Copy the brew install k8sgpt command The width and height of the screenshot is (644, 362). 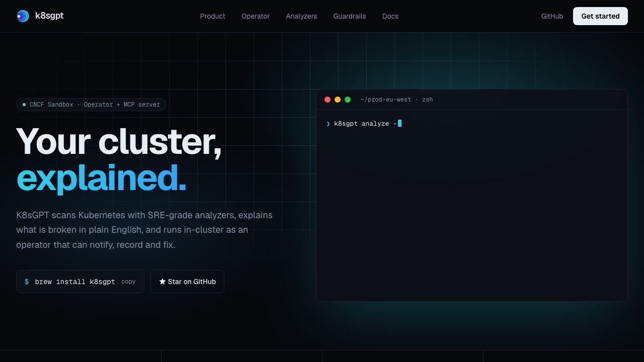(x=128, y=282)
